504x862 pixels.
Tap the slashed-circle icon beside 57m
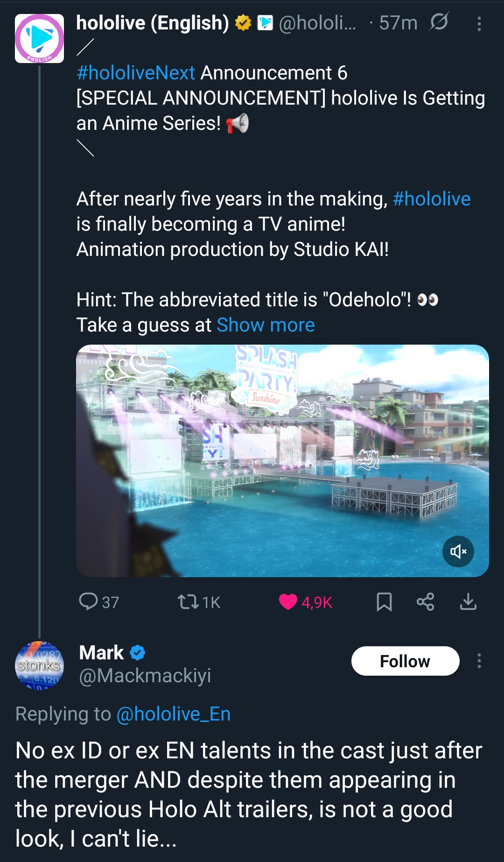tap(439, 21)
